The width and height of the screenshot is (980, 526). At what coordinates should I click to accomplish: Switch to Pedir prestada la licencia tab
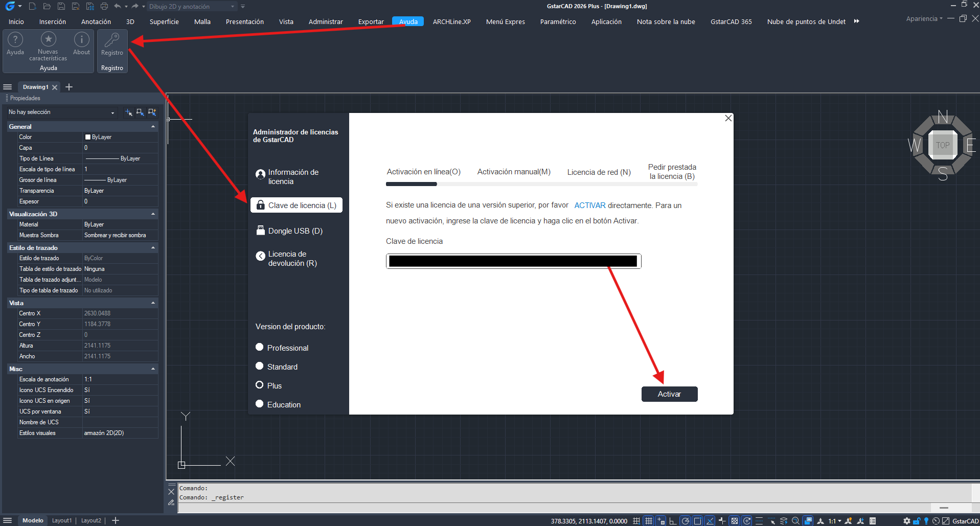tap(672, 172)
